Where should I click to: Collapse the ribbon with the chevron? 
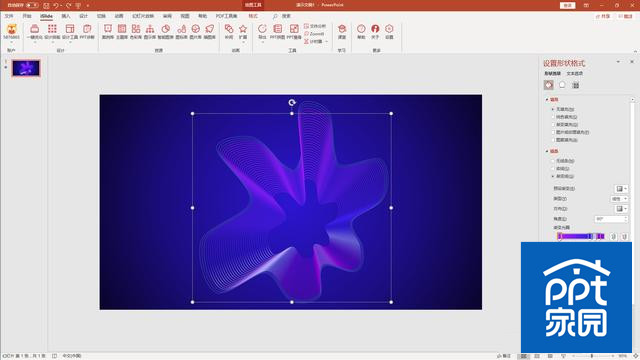pyautogui.click(x=635, y=51)
